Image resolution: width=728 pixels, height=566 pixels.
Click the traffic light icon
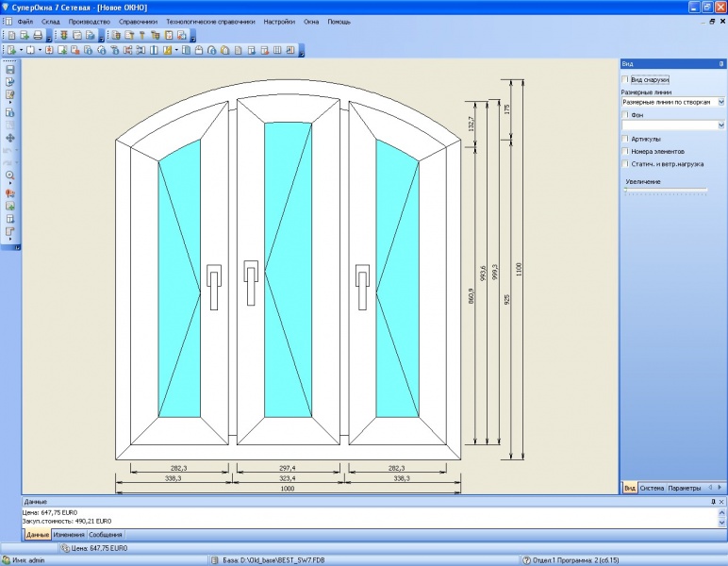point(64,35)
